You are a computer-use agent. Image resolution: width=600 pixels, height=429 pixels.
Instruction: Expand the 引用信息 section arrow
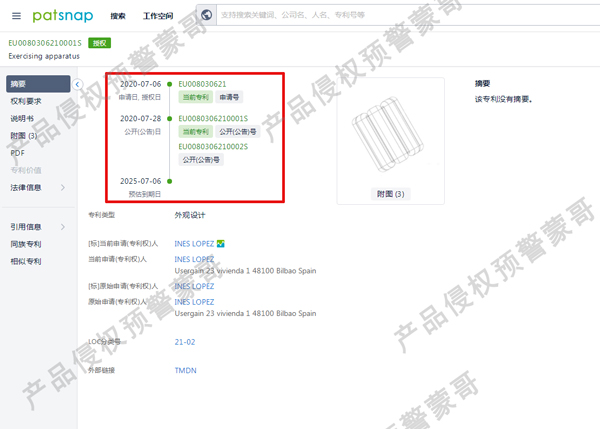click(63, 227)
